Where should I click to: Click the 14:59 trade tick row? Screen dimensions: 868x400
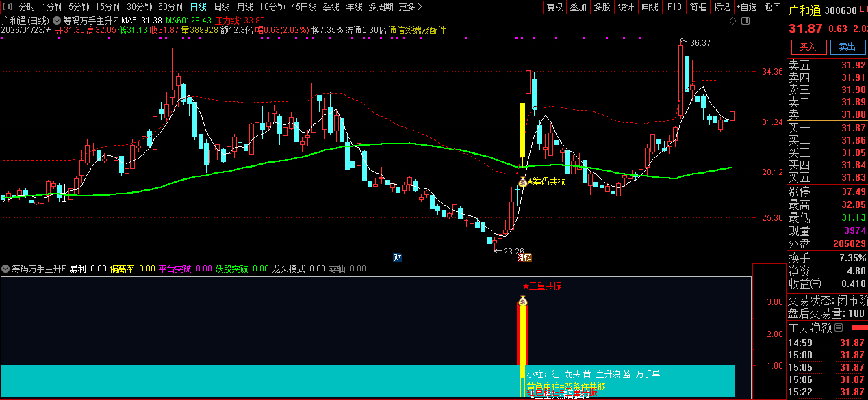827,343
